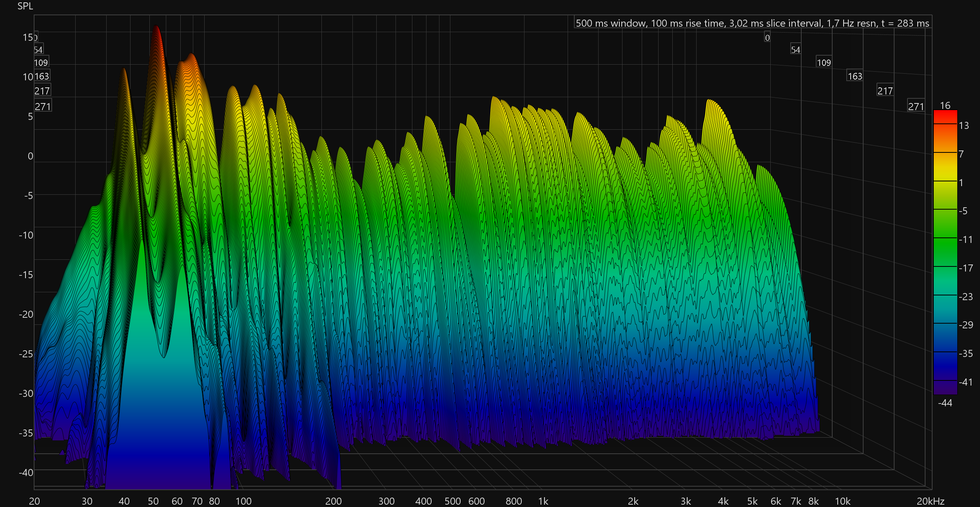Screen dimensions: 980x507
Task: Click the red top of color scale
Action: 945,116
